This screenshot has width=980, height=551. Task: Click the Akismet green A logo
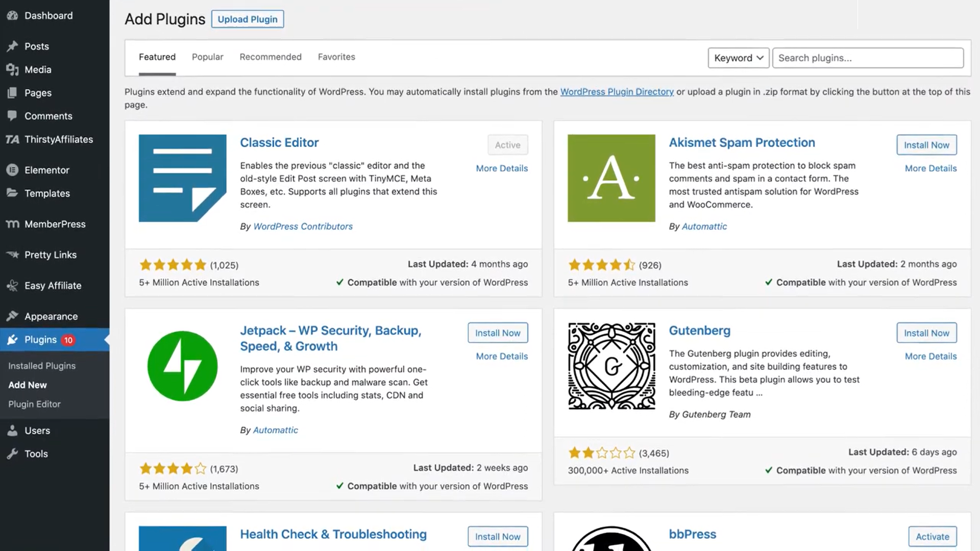pyautogui.click(x=611, y=178)
